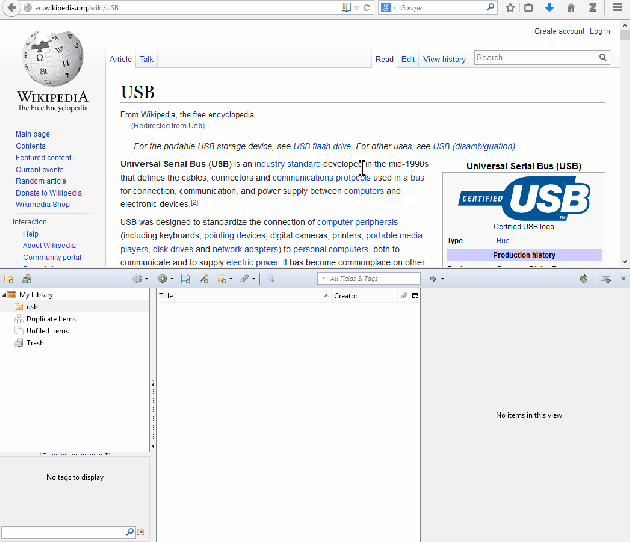
Task: Bookmark this page with the star icon
Action: (x=510, y=8)
